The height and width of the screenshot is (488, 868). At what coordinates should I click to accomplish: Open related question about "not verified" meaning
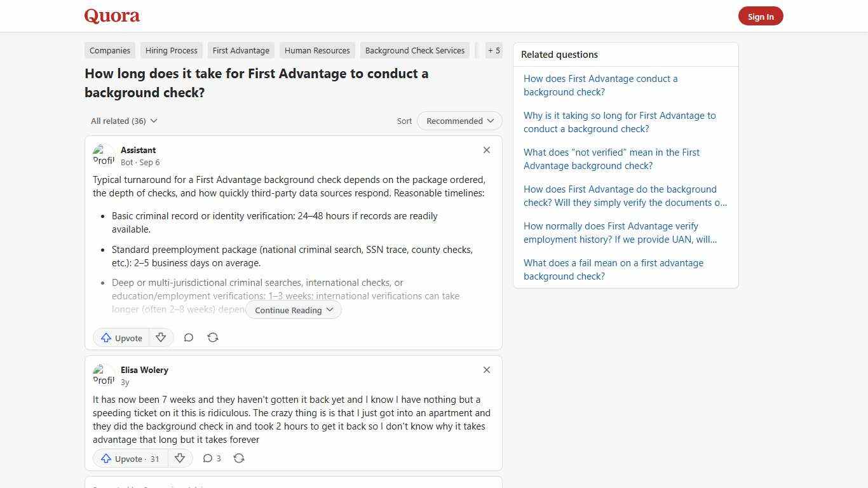(611, 159)
